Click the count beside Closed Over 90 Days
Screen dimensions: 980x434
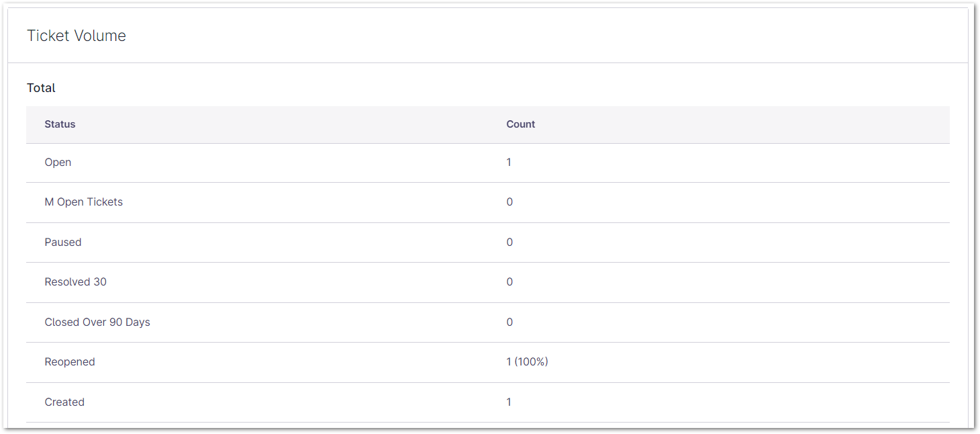pos(509,322)
